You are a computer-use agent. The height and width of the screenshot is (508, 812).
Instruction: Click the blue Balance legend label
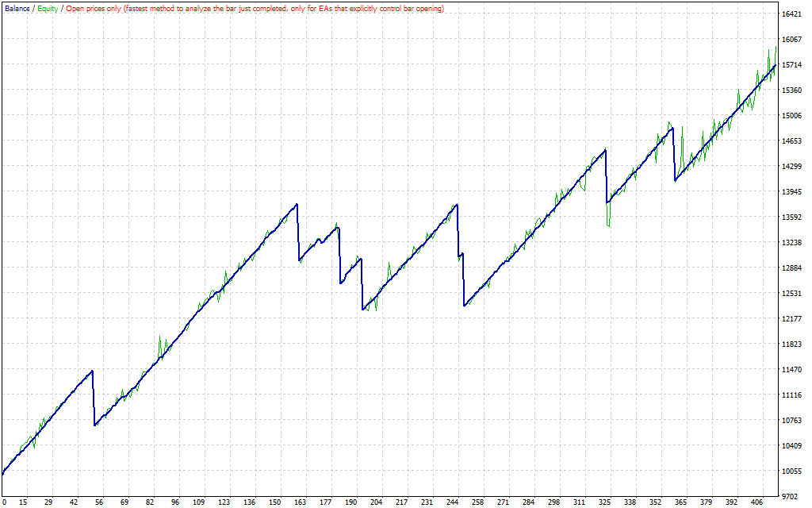click(x=17, y=8)
